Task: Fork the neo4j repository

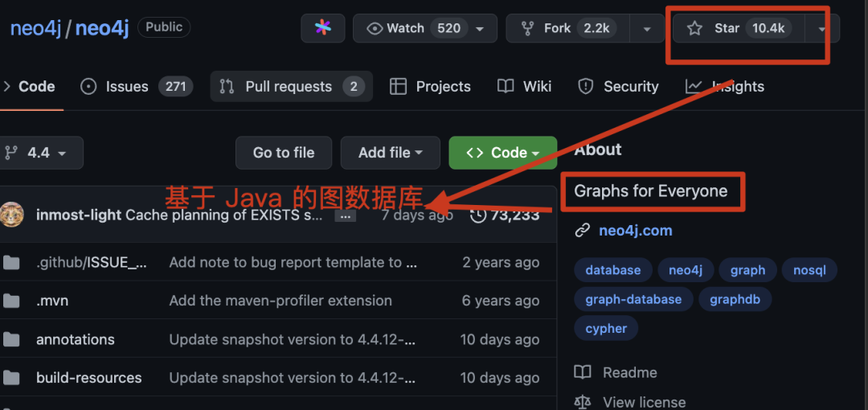Action: (x=570, y=28)
